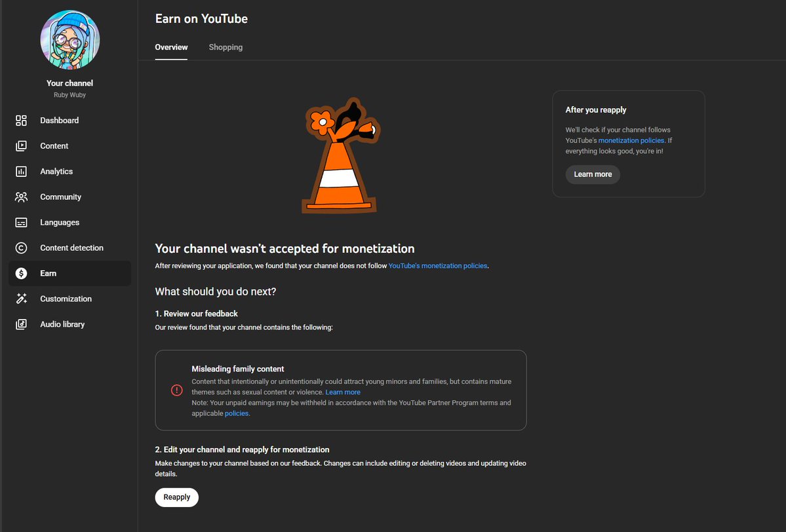
Task: Open monetization policies link in After you reapply card
Action: click(631, 141)
